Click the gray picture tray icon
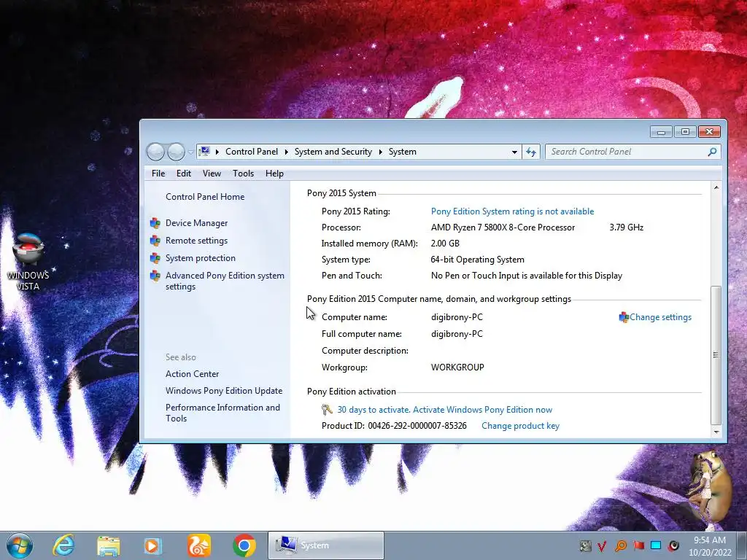Viewport: 747px width, 560px height. pos(585,545)
